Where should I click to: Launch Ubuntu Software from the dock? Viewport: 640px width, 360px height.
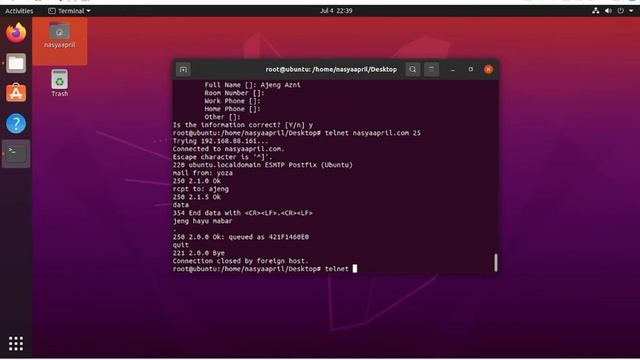tap(16, 93)
